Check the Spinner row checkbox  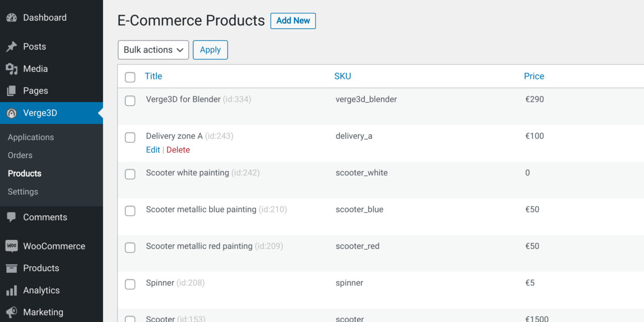130,284
